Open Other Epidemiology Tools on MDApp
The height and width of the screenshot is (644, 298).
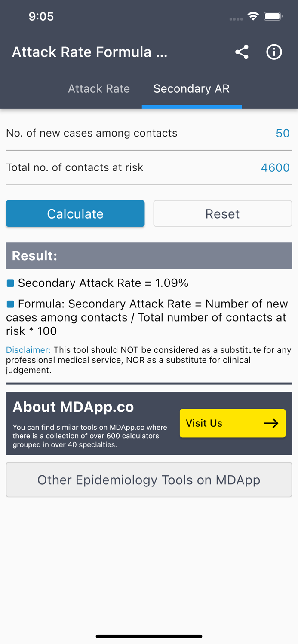click(x=149, y=480)
